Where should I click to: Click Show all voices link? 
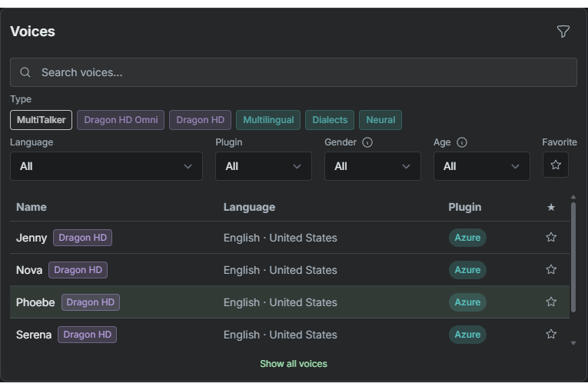[x=294, y=364]
